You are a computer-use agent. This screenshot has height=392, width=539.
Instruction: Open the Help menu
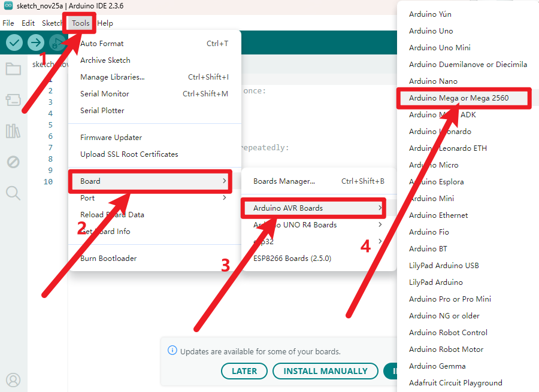[x=105, y=23]
